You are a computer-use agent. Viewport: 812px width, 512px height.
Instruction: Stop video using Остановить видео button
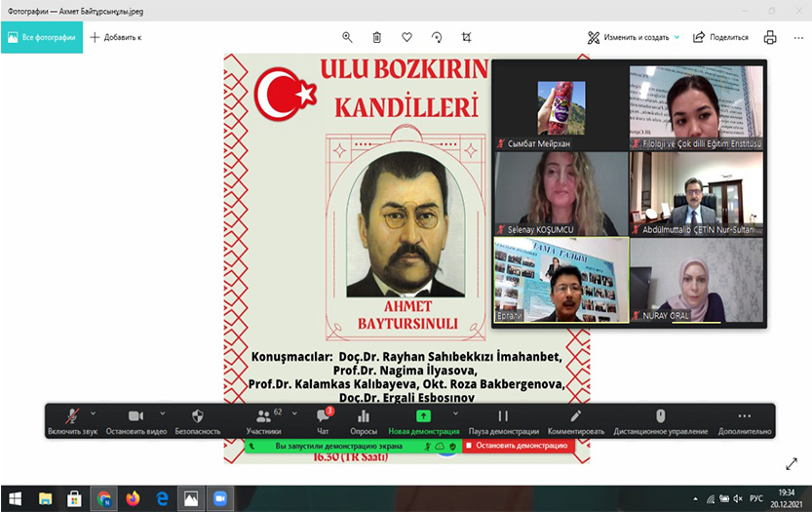(135, 419)
